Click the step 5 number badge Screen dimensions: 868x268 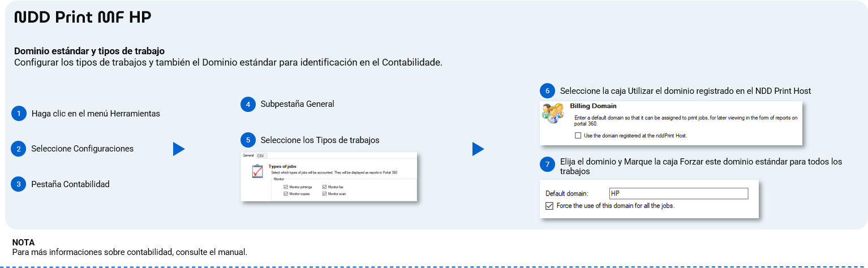tap(247, 140)
